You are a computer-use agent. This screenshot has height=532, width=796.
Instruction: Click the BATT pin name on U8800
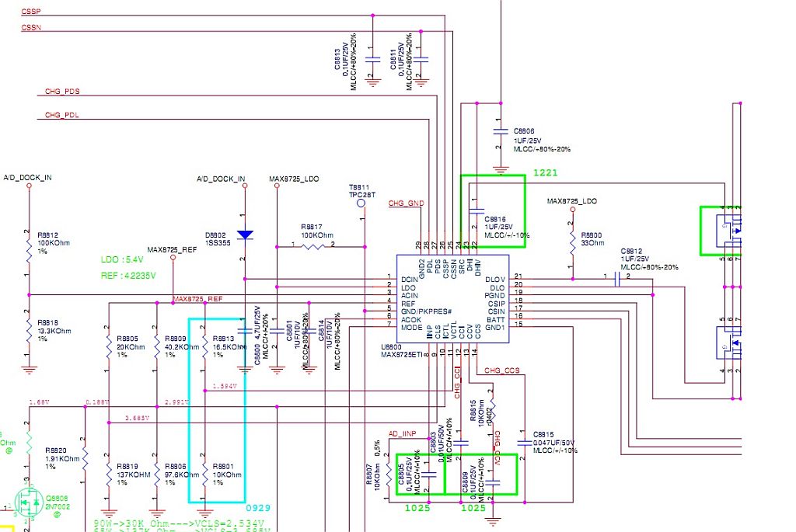pos(495,319)
